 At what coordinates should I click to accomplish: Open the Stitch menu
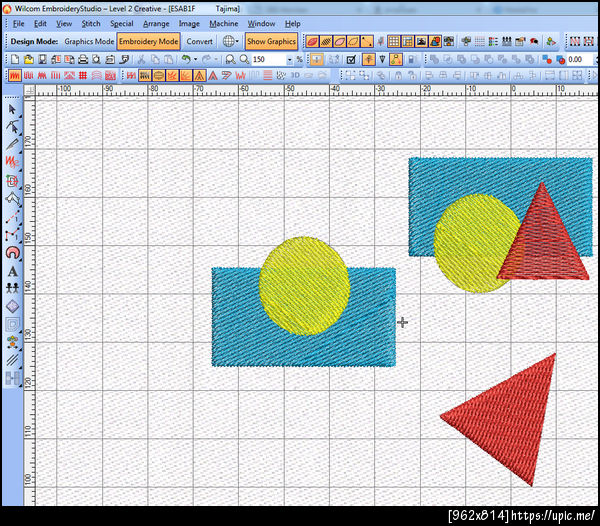click(91, 24)
